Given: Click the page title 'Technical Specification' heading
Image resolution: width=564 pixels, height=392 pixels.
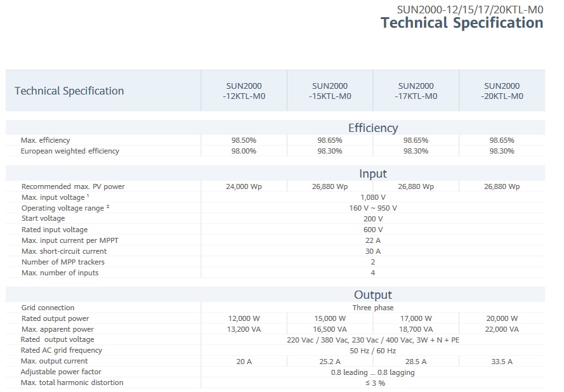Looking at the screenshot, I should click(462, 23).
